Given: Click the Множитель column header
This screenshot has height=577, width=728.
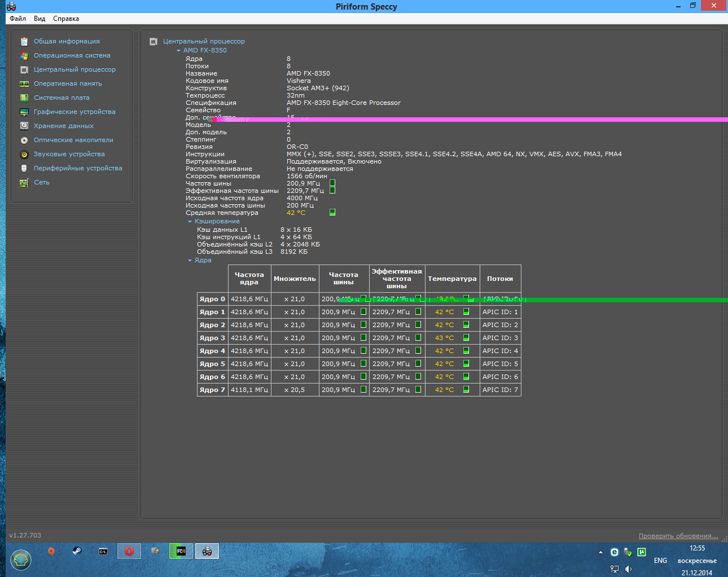Looking at the screenshot, I should (x=295, y=279).
